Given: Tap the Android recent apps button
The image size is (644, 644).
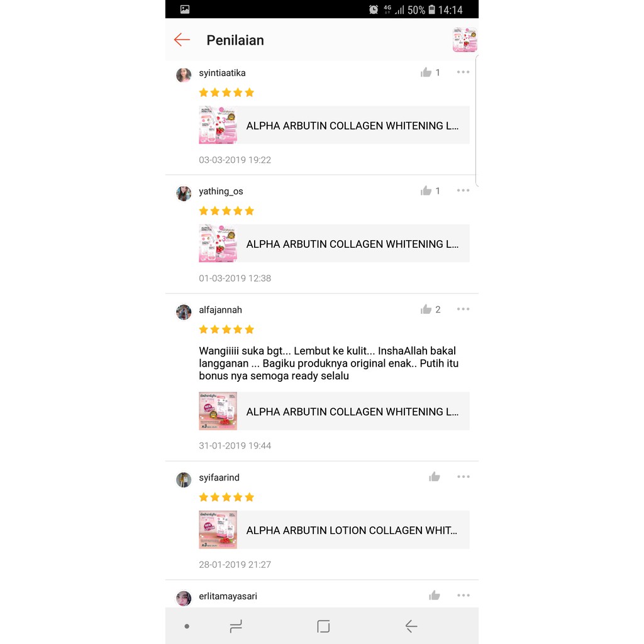Looking at the screenshot, I should 236,626.
